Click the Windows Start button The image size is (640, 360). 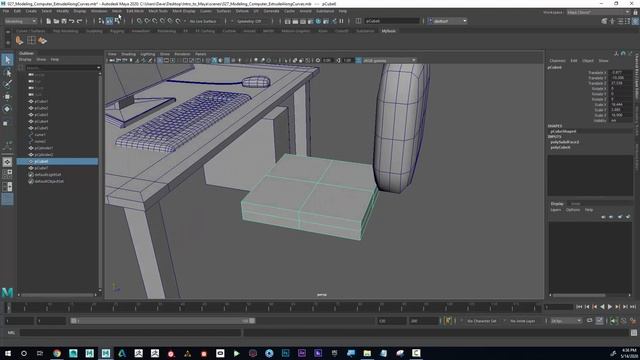tap(8, 353)
